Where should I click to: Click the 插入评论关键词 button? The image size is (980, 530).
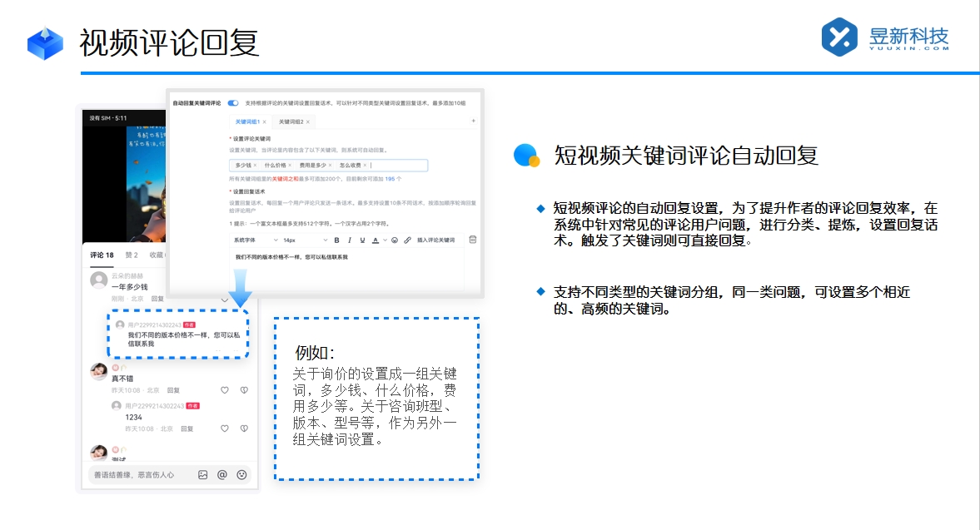tap(435, 240)
